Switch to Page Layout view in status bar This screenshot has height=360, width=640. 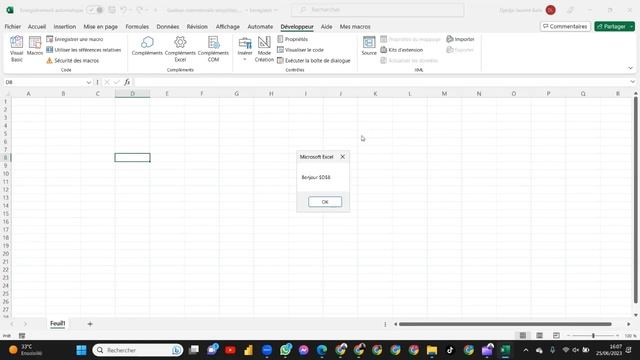[540, 336]
